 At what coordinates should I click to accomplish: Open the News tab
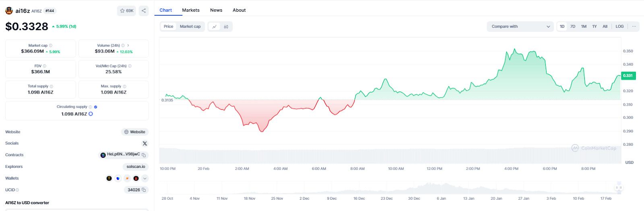[216, 10]
